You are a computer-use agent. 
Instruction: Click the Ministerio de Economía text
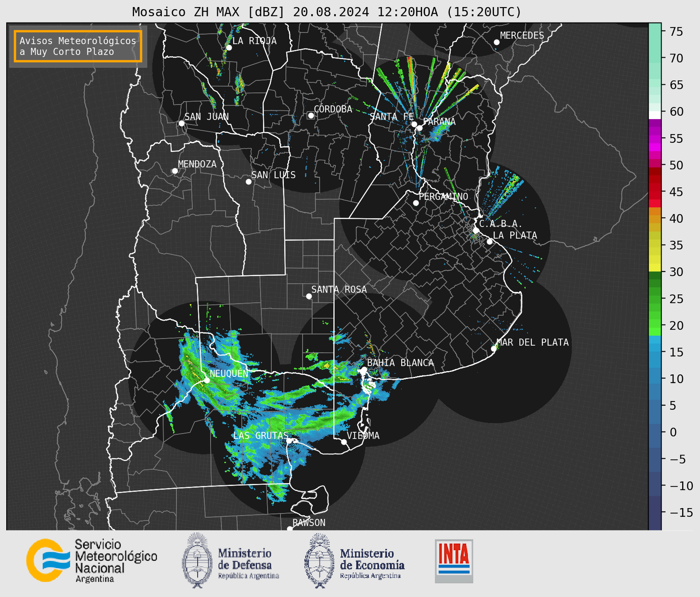coord(372,564)
